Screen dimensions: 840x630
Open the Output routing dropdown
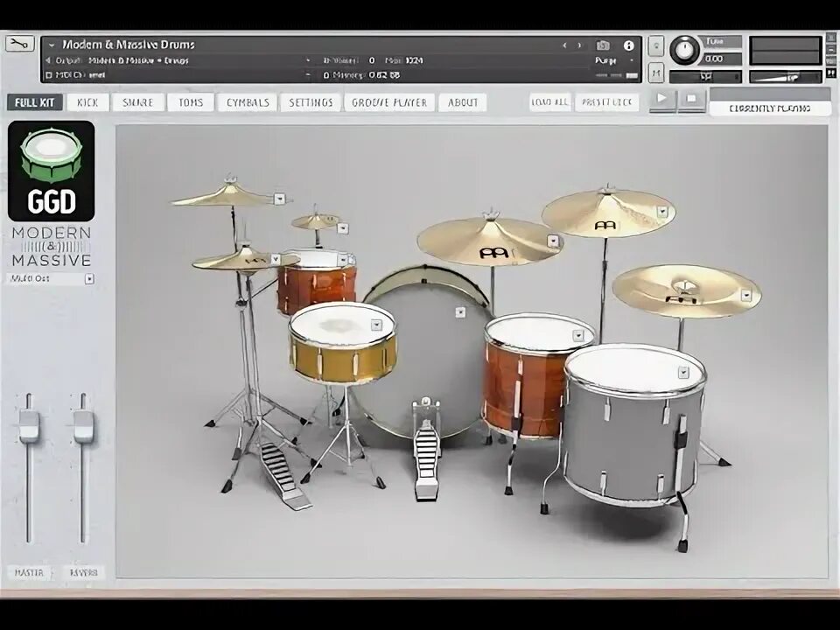[x=308, y=60]
